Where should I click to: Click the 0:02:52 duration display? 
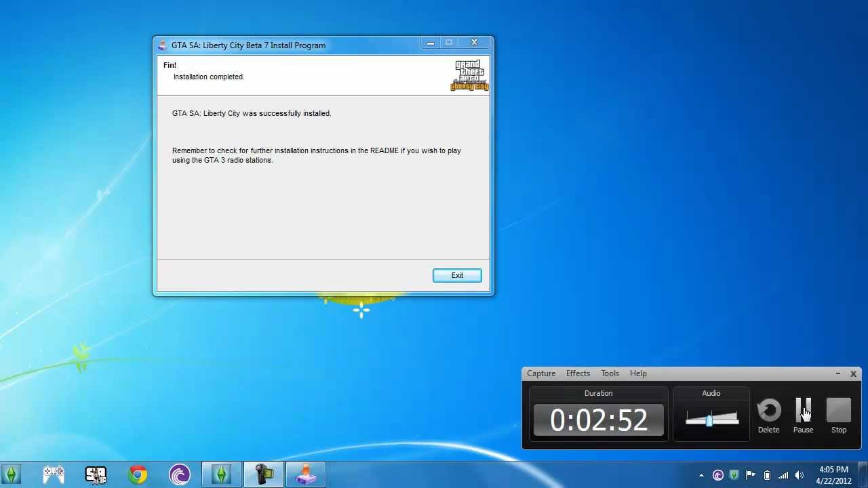tap(598, 420)
